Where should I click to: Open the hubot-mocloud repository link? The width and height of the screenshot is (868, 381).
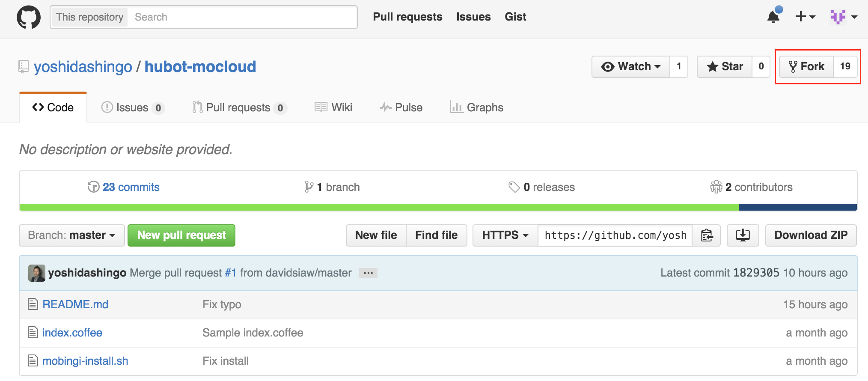point(200,67)
